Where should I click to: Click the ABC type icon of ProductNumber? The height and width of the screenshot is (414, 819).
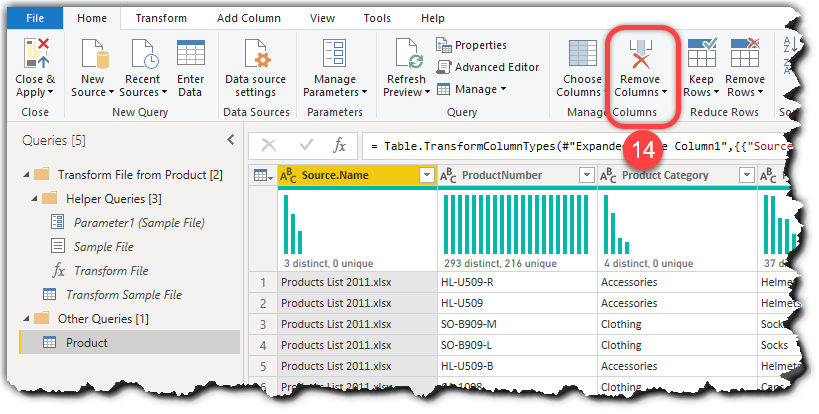click(x=448, y=176)
